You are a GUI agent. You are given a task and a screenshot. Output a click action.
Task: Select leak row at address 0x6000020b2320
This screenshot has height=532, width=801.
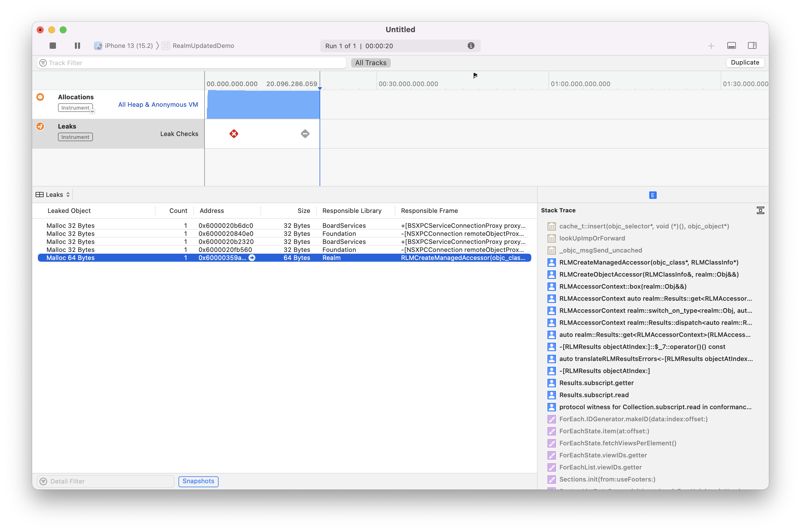284,242
